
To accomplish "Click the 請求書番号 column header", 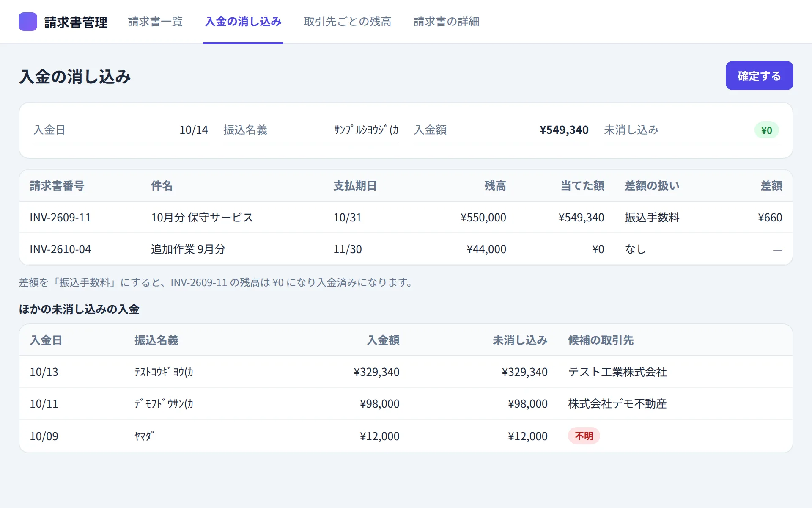I will click(57, 186).
